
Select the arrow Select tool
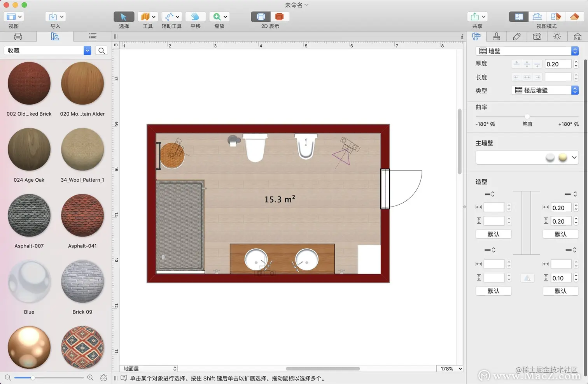tap(124, 17)
